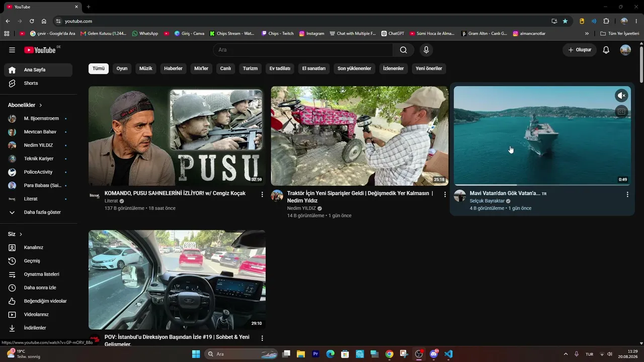644x362 pixels.
Task: Open Videolarınız page
Action: [38, 315]
